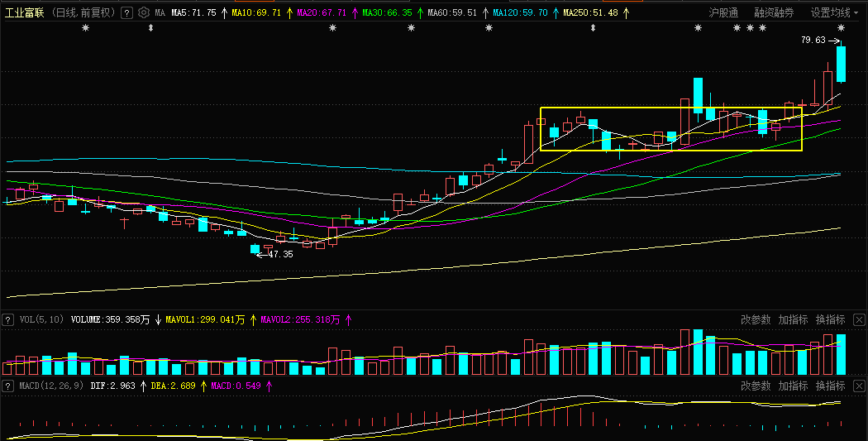Image resolution: width=868 pixels, height=441 pixels.
Task: Select the cyan MA120:59.70 readout
Action: coord(520,12)
